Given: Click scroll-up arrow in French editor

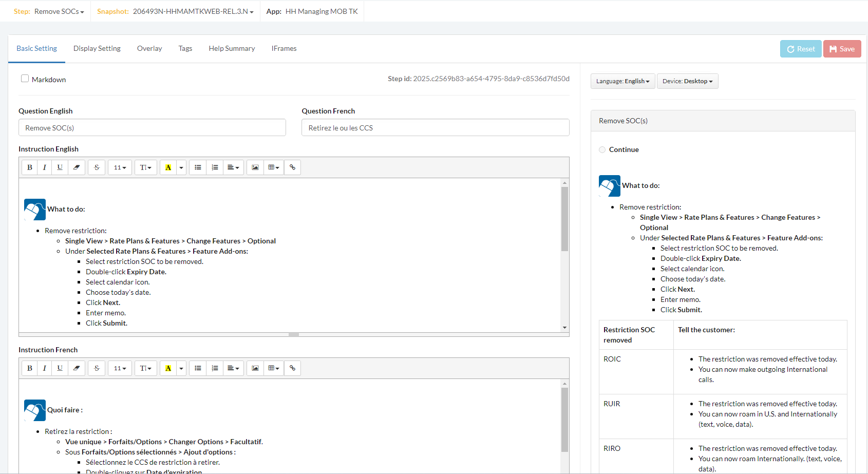Looking at the screenshot, I should coord(564,384).
